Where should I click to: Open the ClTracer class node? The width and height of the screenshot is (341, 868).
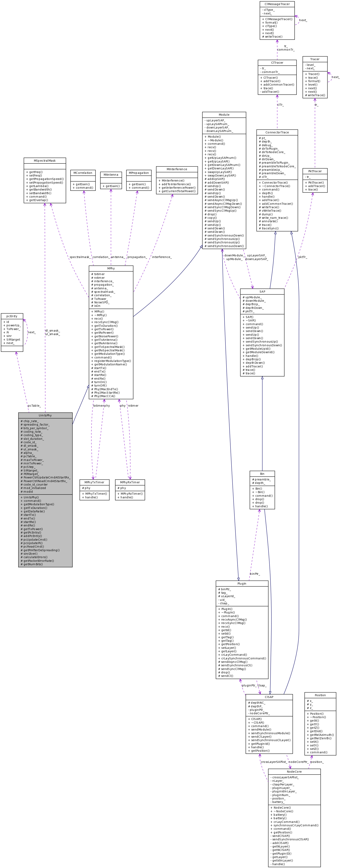coord(277,77)
